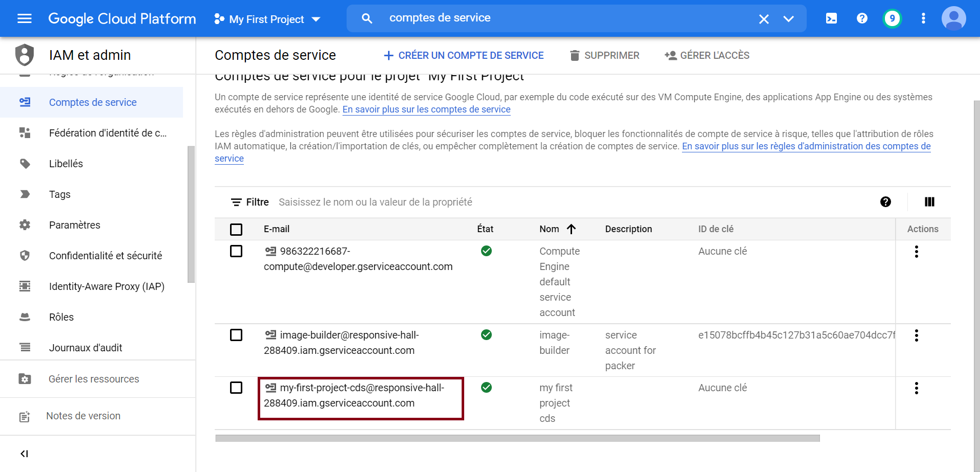Click the IAM et admin shield icon
The height and width of the screenshot is (472, 980).
[x=25, y=55]
